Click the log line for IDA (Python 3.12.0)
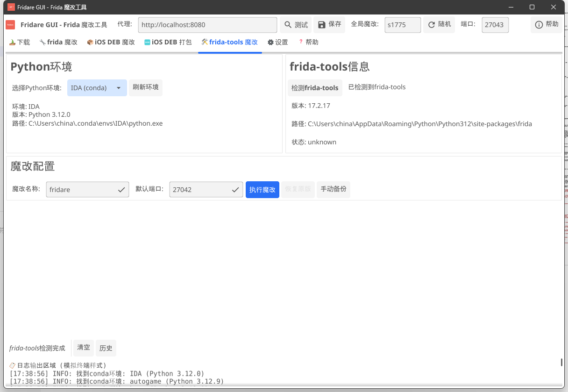 pyautogui.click(x=107, y=374)
